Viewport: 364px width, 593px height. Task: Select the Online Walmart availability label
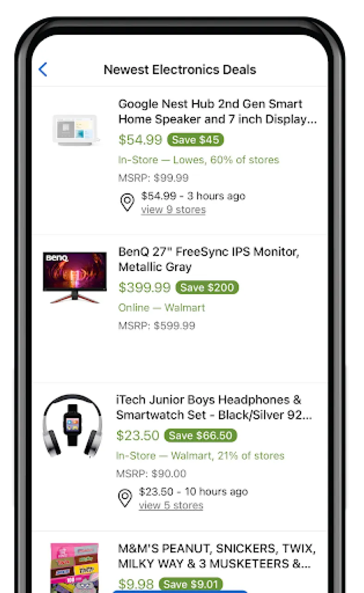[162, 308]
